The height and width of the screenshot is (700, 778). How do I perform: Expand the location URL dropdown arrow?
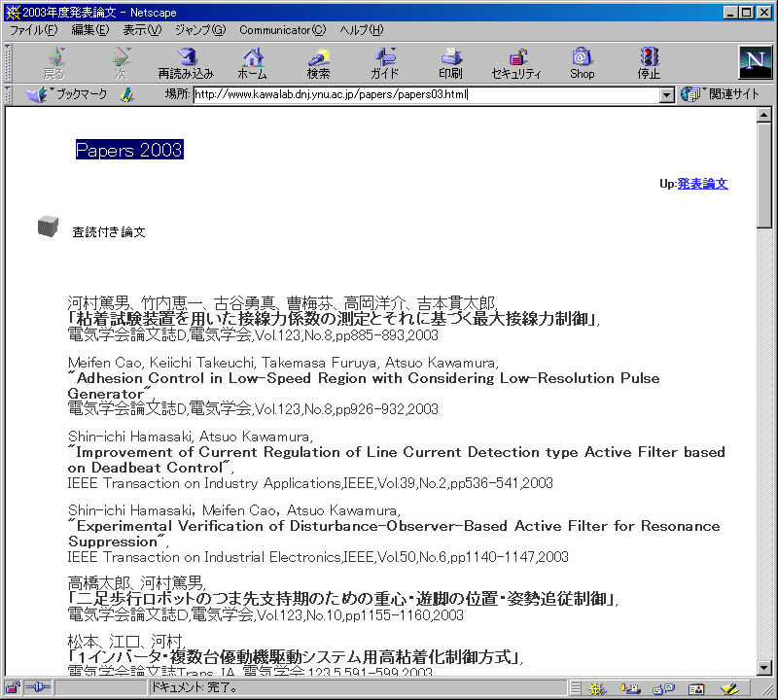point(667,94)
